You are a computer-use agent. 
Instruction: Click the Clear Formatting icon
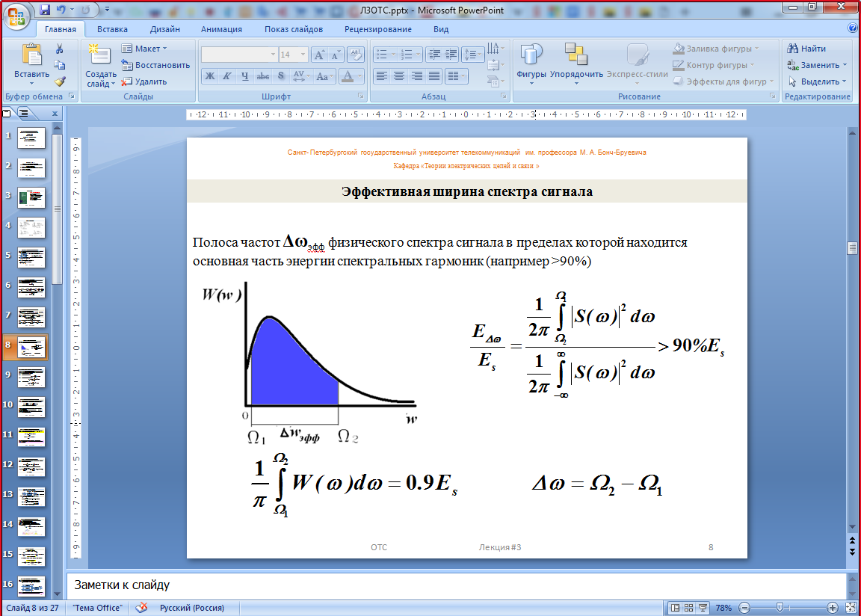(357, 55)
